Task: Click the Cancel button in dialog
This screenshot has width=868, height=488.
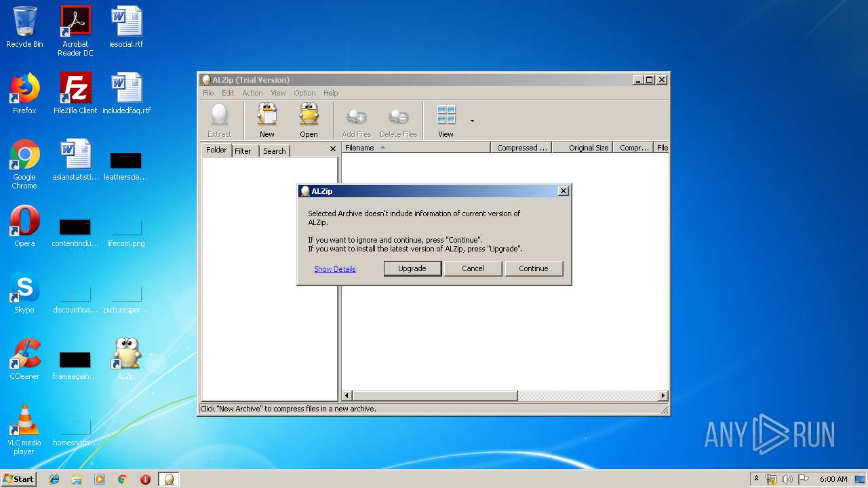Action: [473, 268]
